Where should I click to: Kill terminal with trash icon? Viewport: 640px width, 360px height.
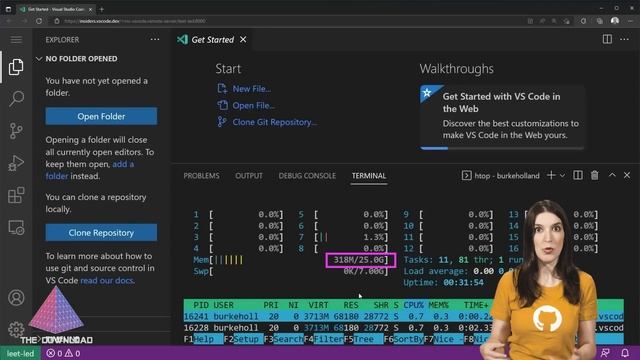(x=595, y=175)
